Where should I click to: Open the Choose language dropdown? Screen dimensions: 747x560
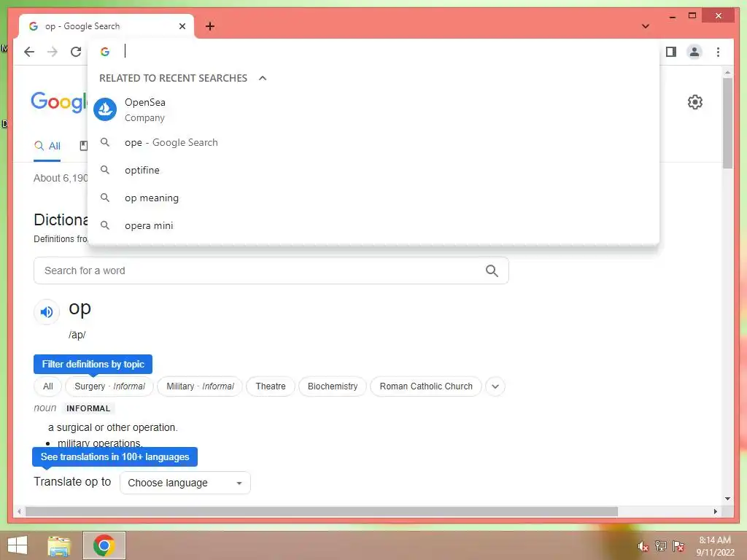click(x=185, y=483)
